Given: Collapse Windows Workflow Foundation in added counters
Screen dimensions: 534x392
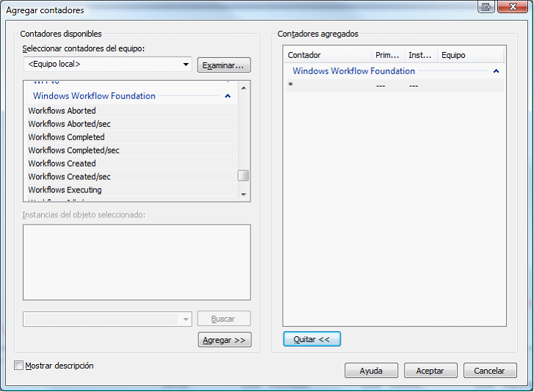Looking at the screenshot, I should [x=497, y=71].
